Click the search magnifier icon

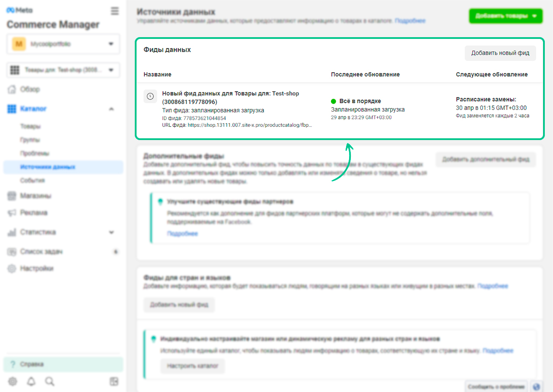pyautogui.click(x=50, y=381)
